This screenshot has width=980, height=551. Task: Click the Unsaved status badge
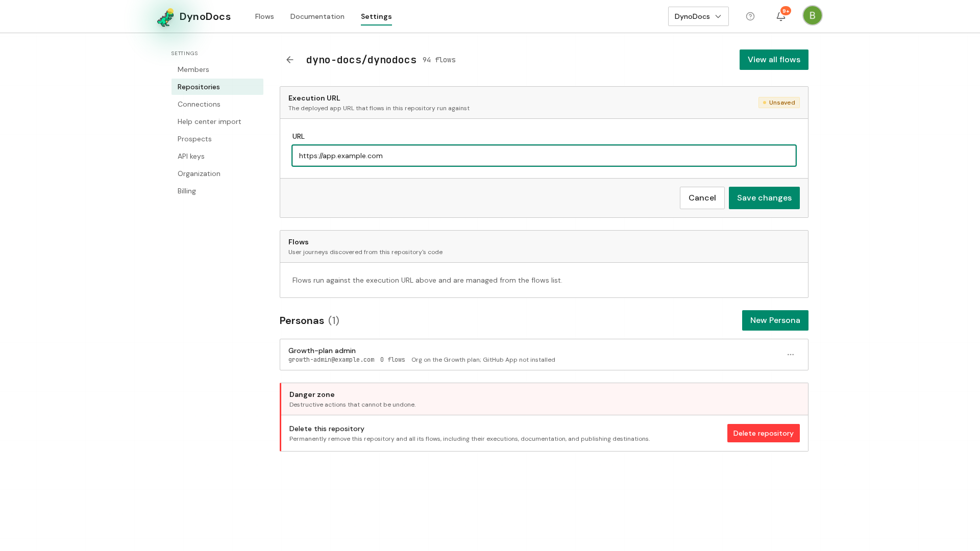tap(779, 103)
